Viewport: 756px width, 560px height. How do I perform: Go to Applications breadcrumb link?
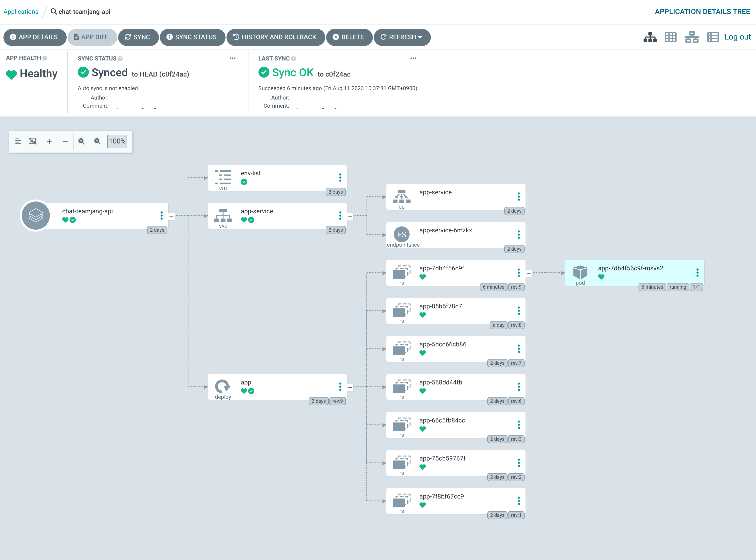(21, 12)
